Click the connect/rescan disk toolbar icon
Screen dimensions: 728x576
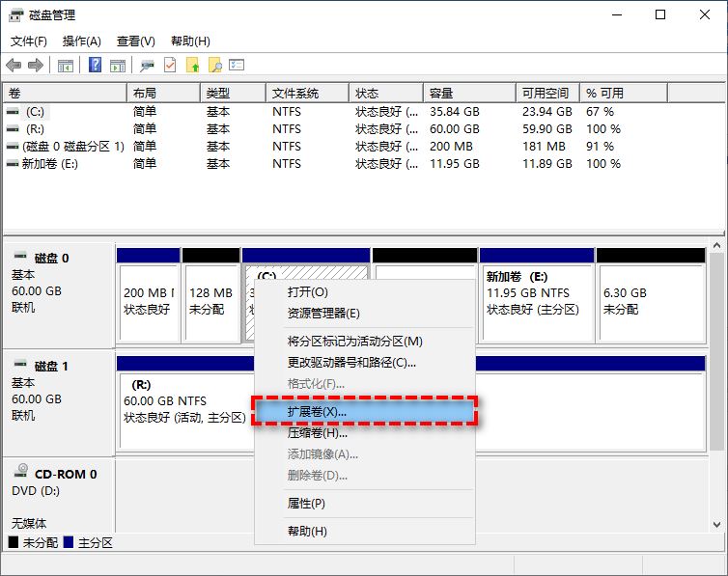148,66
